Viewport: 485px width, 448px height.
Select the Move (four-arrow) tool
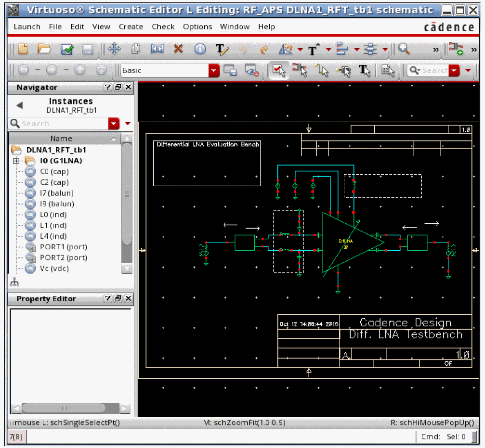(114, 49)
